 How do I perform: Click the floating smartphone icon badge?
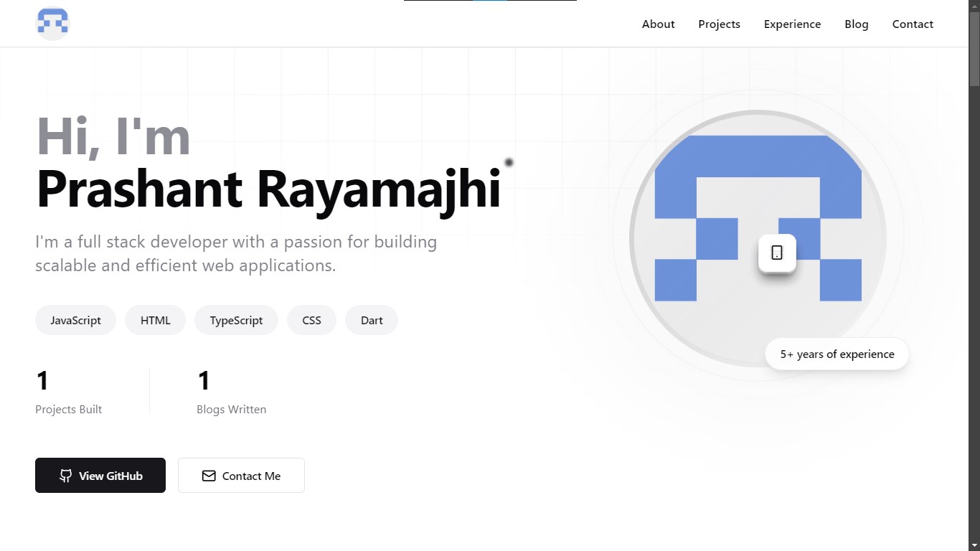coord(777,253)
